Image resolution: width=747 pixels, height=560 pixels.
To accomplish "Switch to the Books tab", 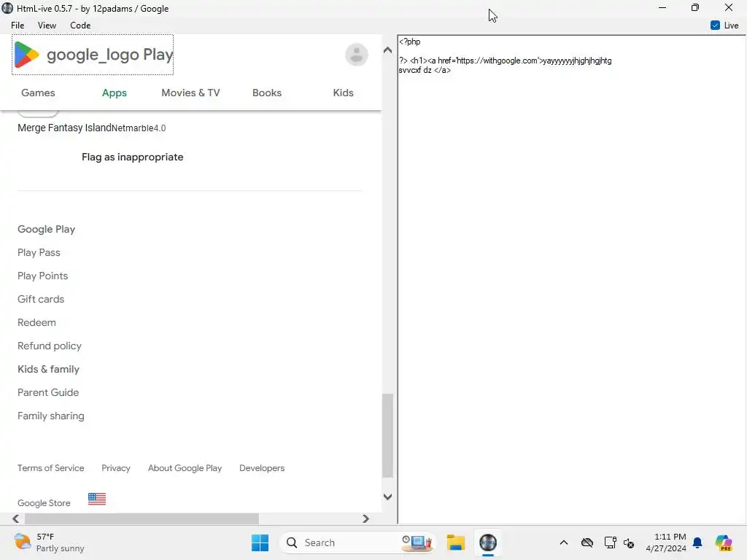I will pos(267,93).
